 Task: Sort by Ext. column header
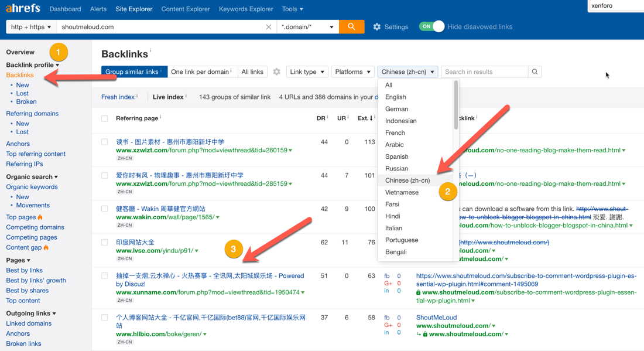[x=365, y=118]
